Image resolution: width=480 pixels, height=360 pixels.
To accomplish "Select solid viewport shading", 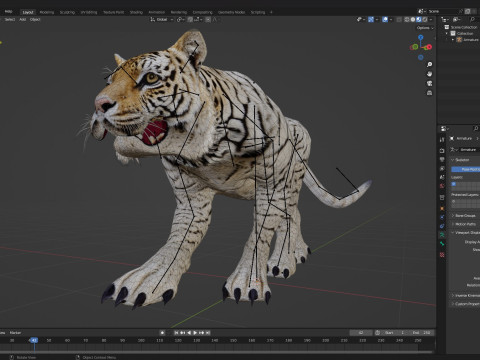I will point(413,20).
